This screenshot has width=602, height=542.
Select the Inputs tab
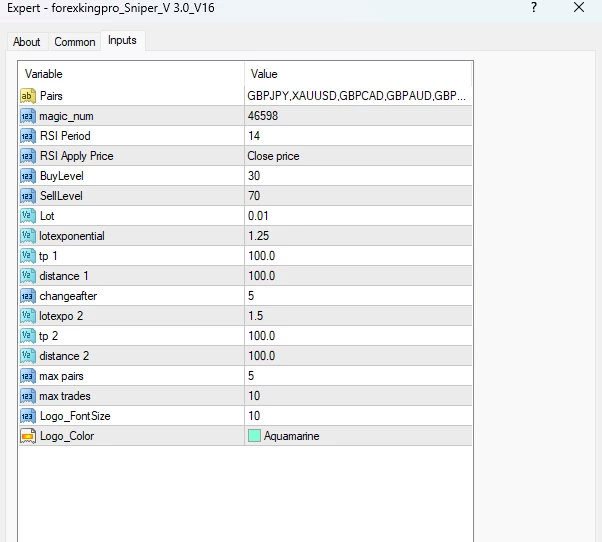122,41
